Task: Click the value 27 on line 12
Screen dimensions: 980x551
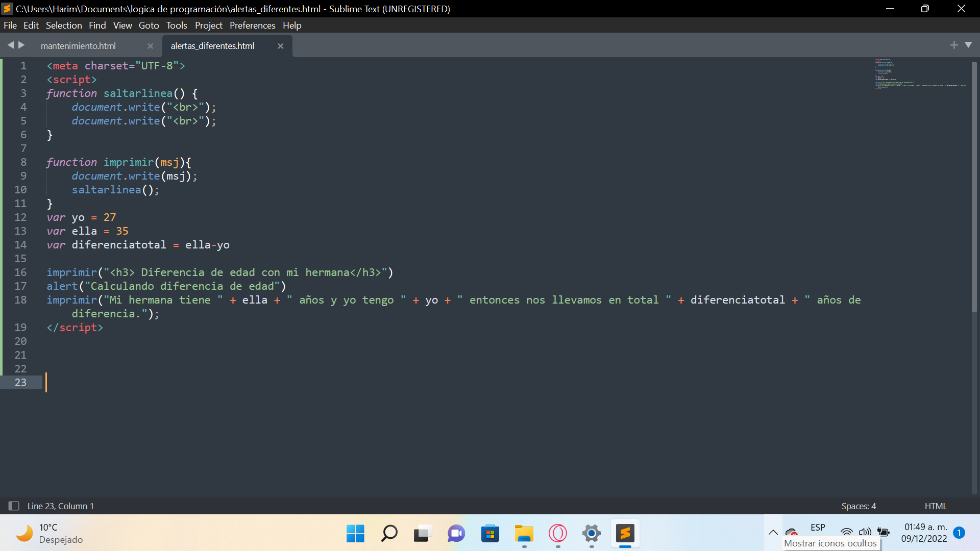Action: coord(110,217)
